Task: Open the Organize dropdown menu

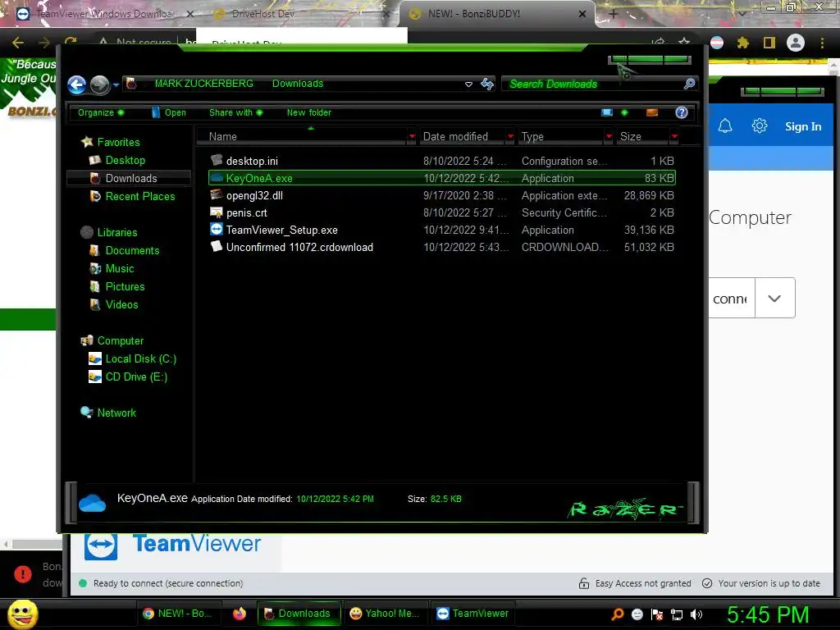Action: pyautogui.click(x=101, y=112)
